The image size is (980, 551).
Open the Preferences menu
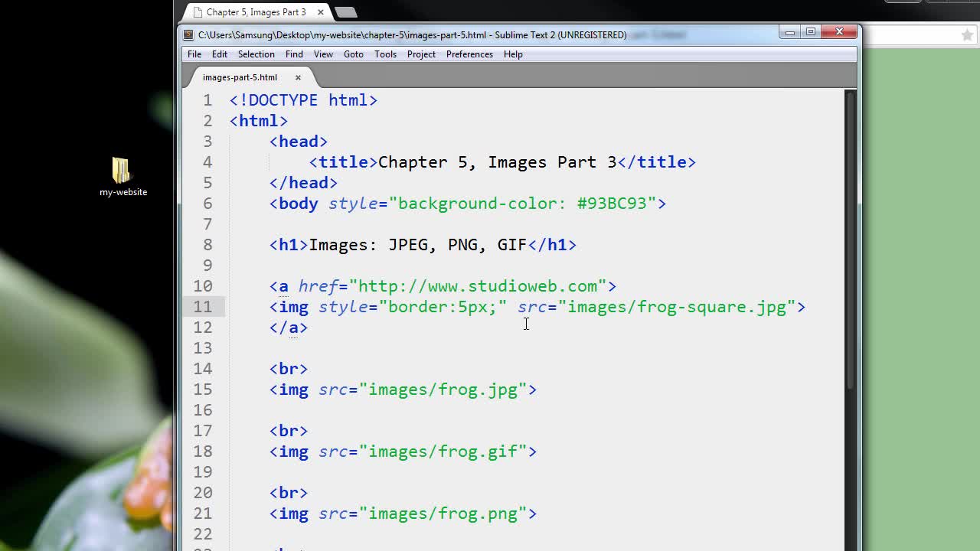pyautogui.click(x=469, y=54)
